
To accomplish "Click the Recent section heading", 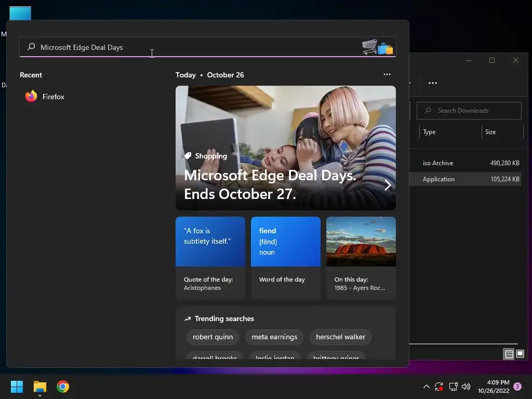I will click(x=31, y=75).
